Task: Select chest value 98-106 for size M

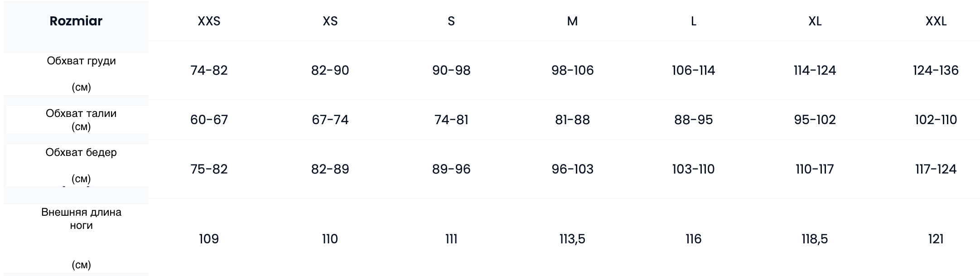Action: 572,70
